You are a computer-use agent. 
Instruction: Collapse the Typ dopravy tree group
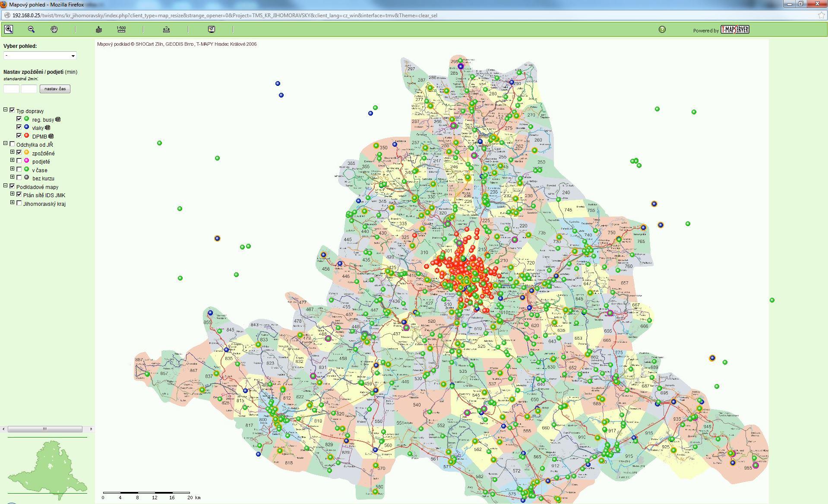[6, 110]
